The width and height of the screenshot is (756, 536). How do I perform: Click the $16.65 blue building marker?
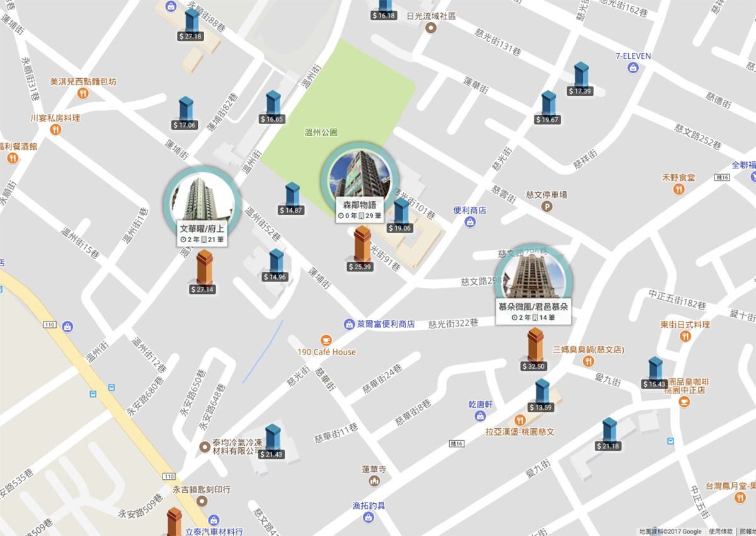coord(273,107)
